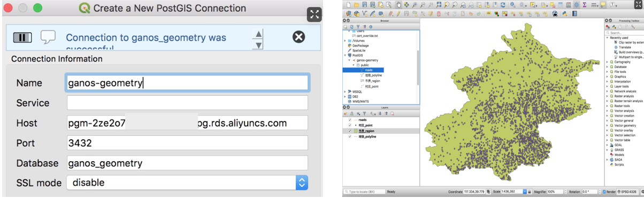This screenshot has width=644, height=198.
Task: Expand the MSSQL node in Browser
Action: click(346, 92)
